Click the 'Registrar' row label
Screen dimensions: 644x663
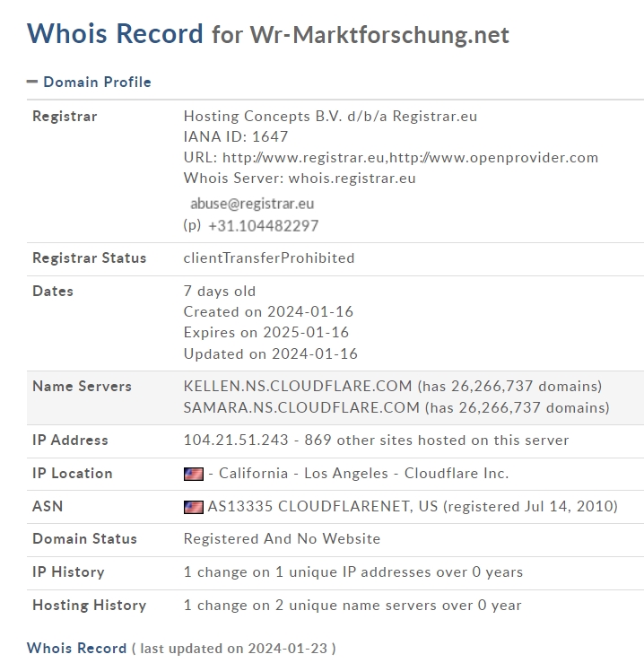[x=65, y=117]
